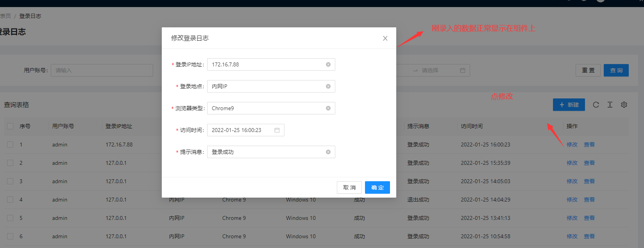Click the refresh table icon
The image size is (644, 248).
pyautogui.click(x=596, y=105)
